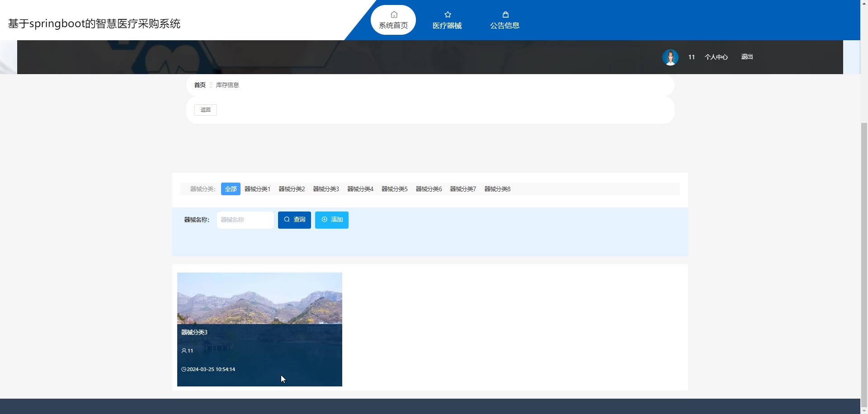Focus the 器械名称 search input
The width and height of the screenshot is (868, 414).
click(x=245, y=220)
